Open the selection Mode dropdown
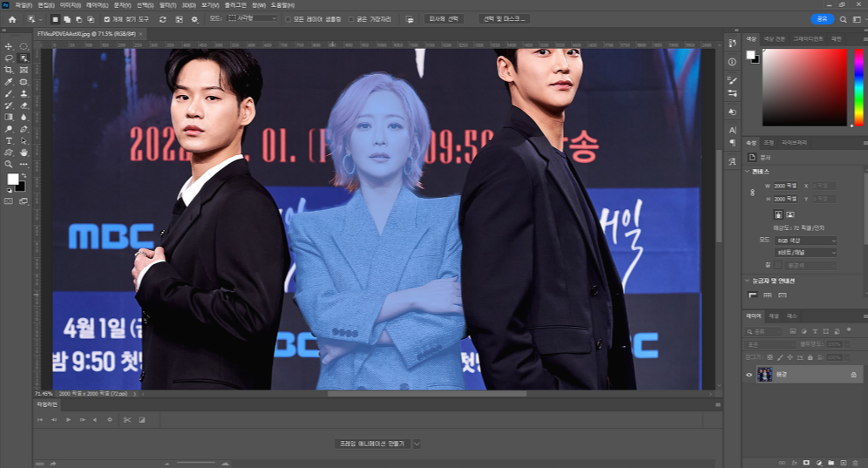868x468 pixels. (x=253, y=19)
